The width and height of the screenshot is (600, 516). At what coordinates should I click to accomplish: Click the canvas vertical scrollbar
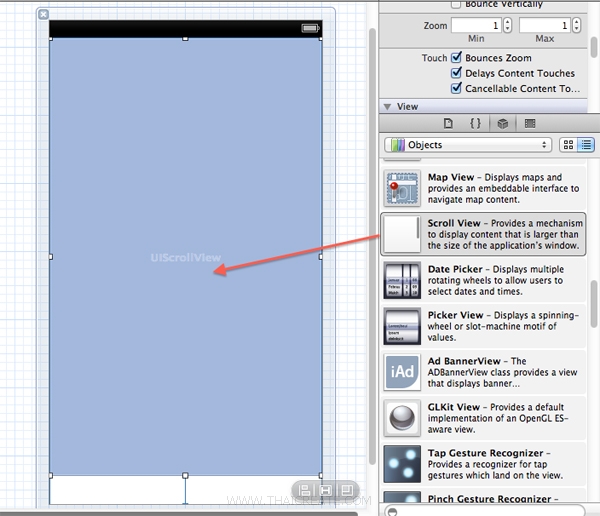coord(372,247)
